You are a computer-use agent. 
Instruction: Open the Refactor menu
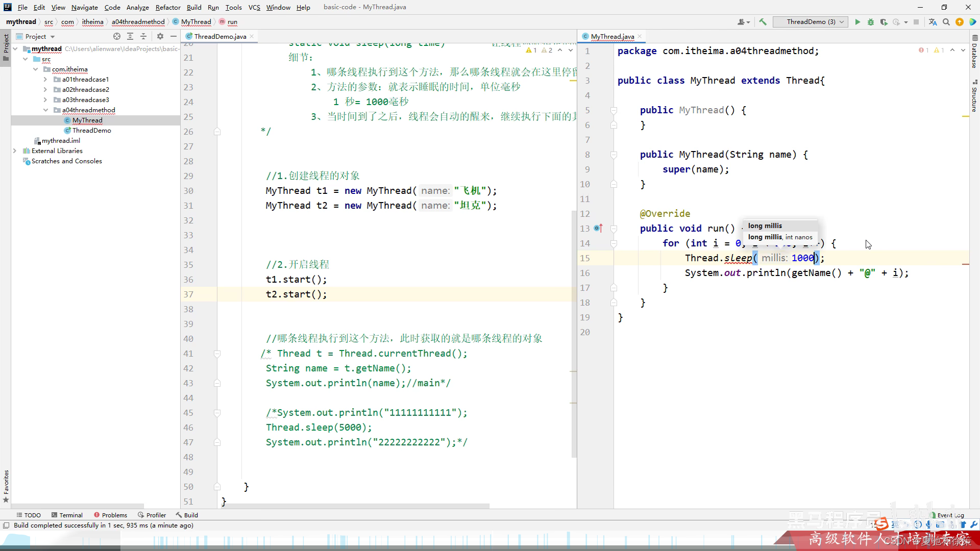[x=168, y=7]
